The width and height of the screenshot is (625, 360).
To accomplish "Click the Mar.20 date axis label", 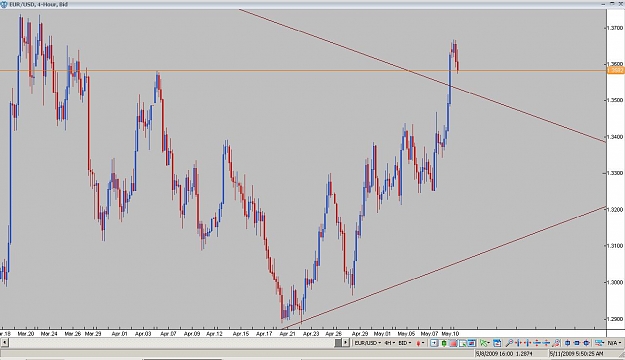I will 26,334.
